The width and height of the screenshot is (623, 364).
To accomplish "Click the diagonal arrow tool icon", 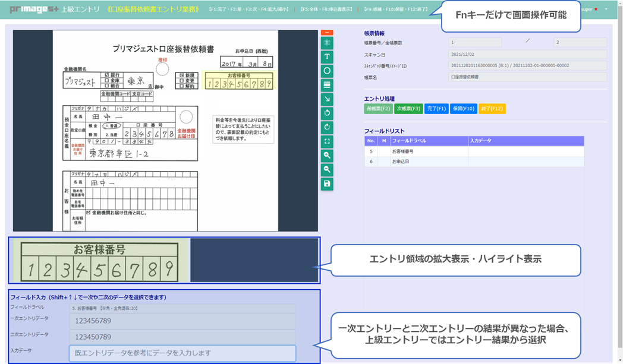I will (x=327, y=99).
